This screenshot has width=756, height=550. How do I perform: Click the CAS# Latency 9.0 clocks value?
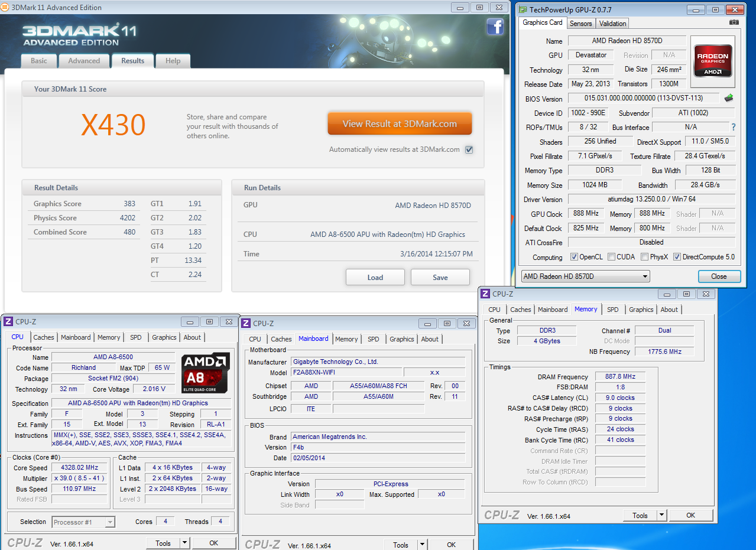(x=620, y=398)
